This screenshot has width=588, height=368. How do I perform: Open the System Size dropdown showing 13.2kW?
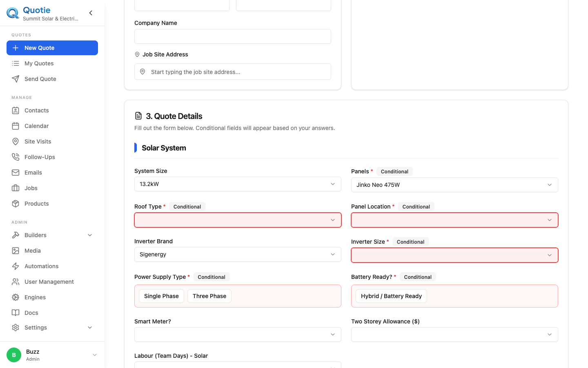pyautogui.click(x=238, y=184)
